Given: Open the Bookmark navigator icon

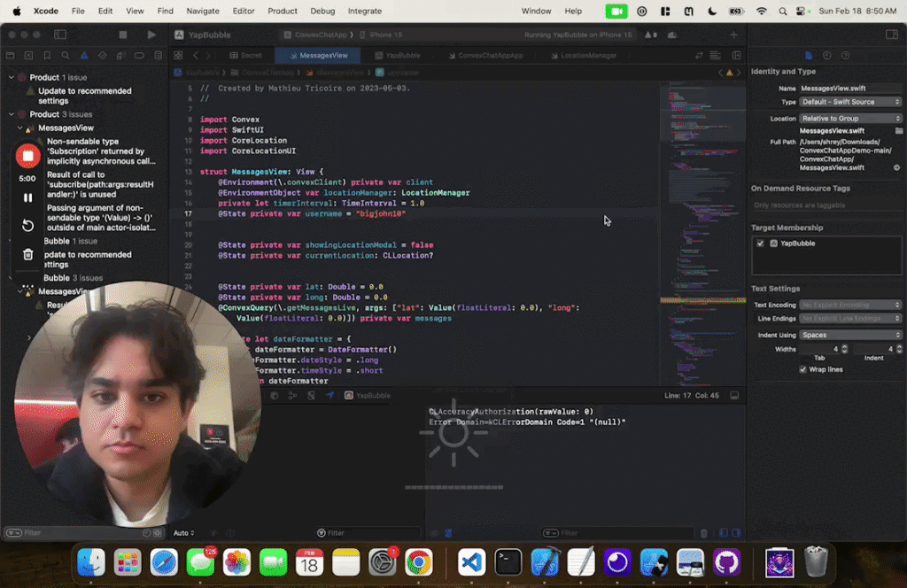Looking at the screenshot, I should tap(47, 55).
